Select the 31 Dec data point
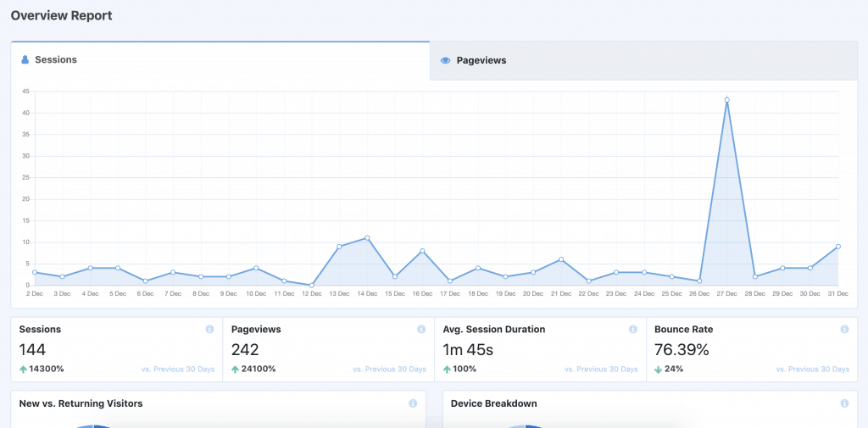Screen dimensions: 868x428 point(838,247)
